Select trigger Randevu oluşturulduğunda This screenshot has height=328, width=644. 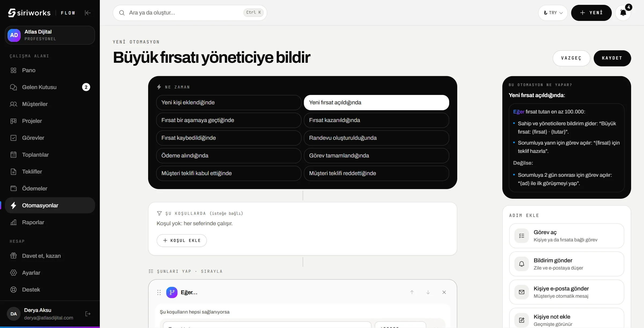point(376,138)
